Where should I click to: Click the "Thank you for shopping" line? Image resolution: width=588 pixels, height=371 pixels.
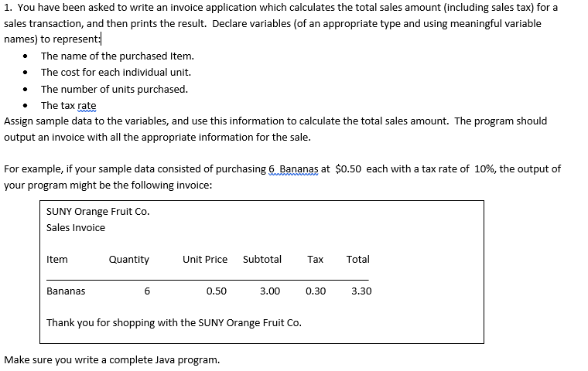pyautogui.click(x=174, y=323)
